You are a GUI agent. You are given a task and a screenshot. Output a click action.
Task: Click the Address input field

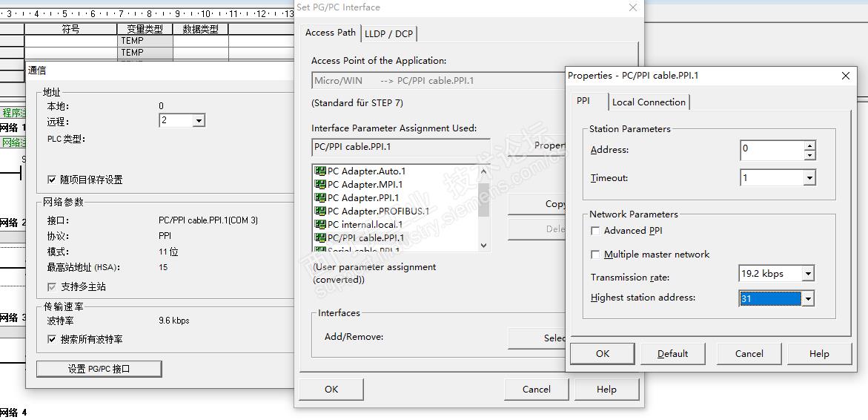(x=772, y=150)
